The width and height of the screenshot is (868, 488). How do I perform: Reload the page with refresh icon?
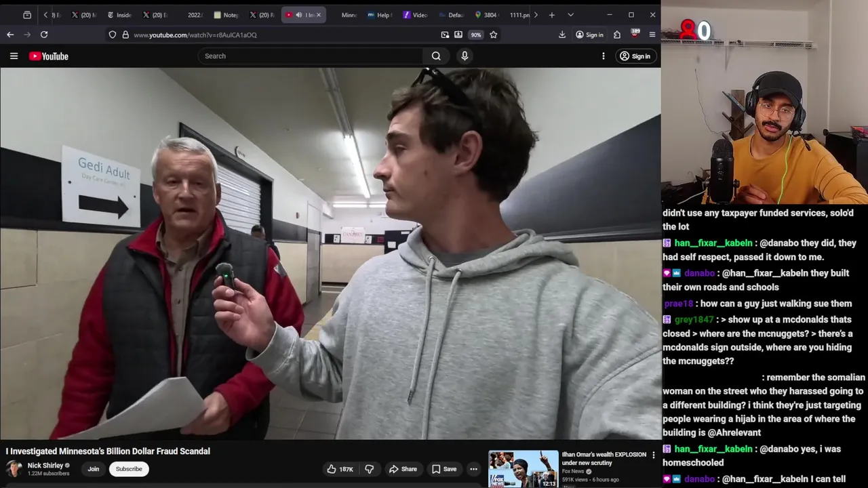point(44,35)
